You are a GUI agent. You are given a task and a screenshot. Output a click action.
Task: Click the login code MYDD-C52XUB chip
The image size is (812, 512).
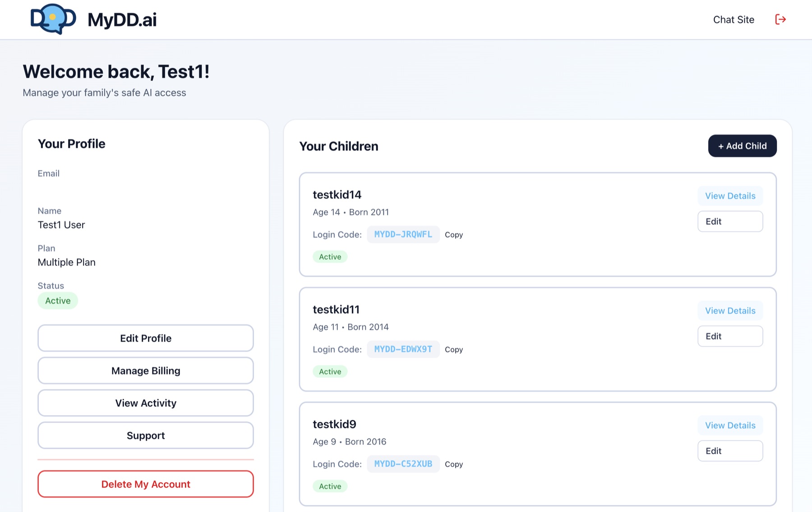[x=403, y=464]
